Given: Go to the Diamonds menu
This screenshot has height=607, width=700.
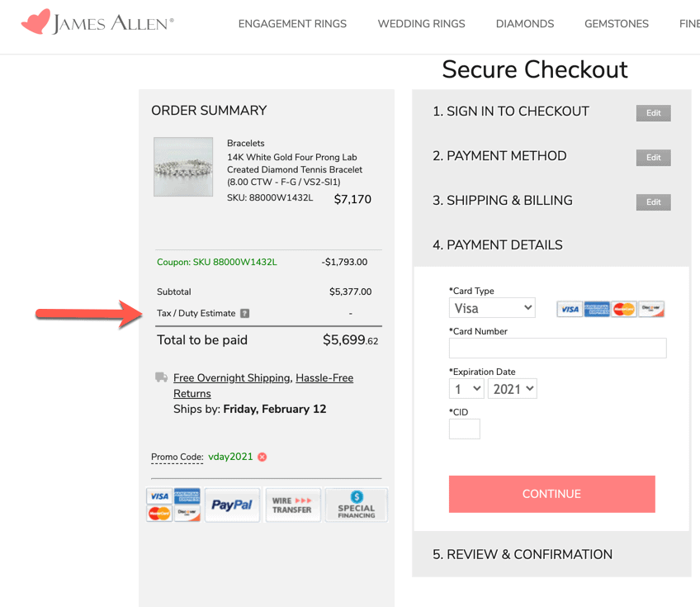Looking at the screenshot, I should click(x=525, y=24).
